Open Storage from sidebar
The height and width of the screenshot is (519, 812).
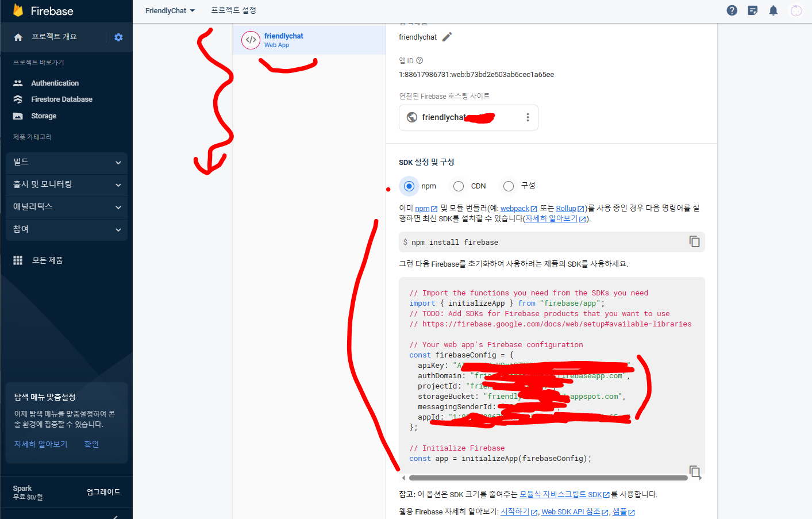tap(44, 116)
